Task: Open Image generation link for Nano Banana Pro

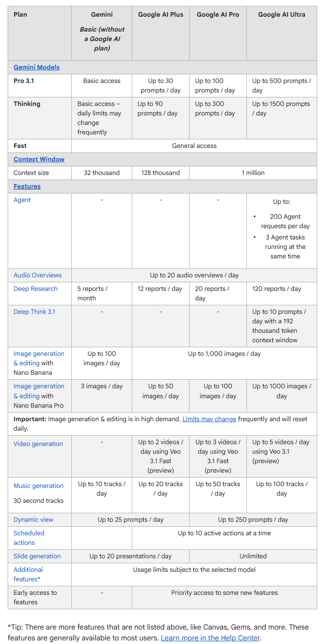Action: (39, 391)
